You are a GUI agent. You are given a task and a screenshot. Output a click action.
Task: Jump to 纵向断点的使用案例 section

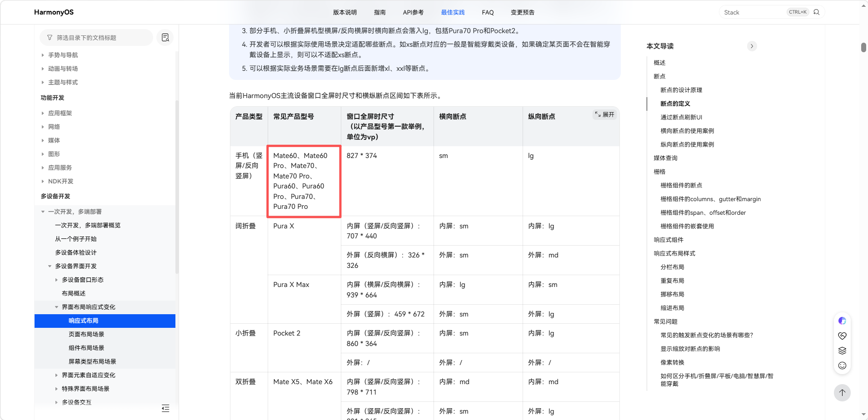tap(687, 144)
